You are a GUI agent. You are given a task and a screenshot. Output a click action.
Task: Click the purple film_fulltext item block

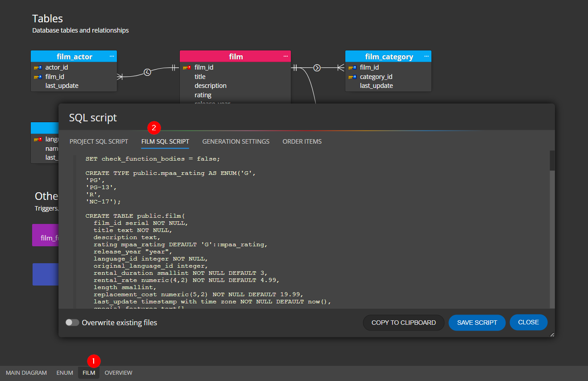pyautogui.click(x=46, y=235)
